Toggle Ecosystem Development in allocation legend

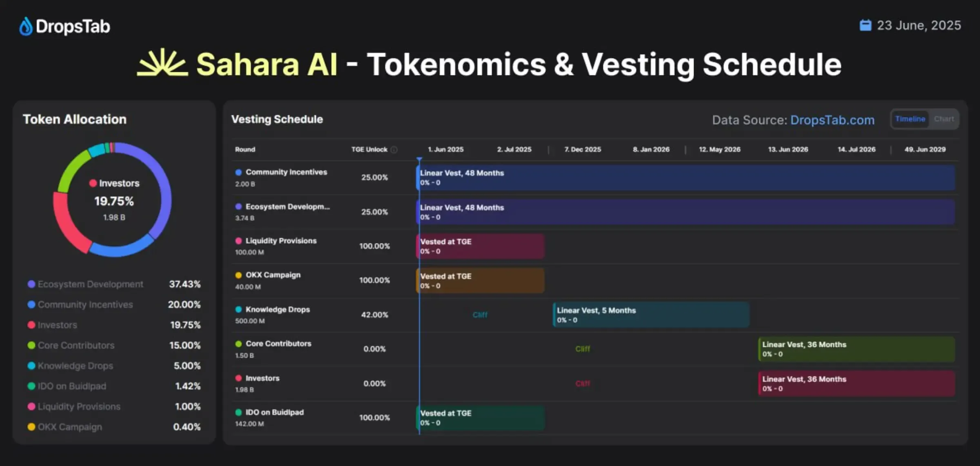pyautogui.click(x=90, y=284)
